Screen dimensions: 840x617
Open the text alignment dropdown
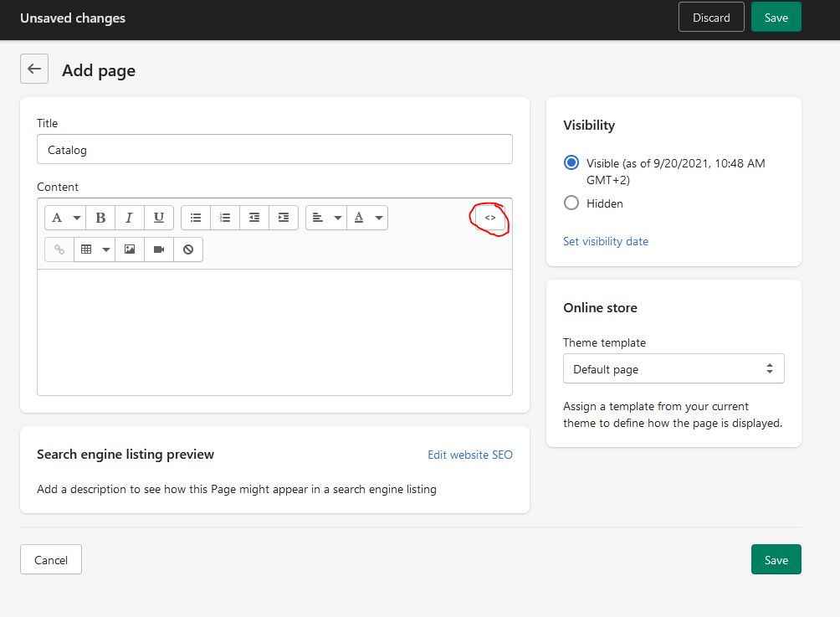[325, 217]
